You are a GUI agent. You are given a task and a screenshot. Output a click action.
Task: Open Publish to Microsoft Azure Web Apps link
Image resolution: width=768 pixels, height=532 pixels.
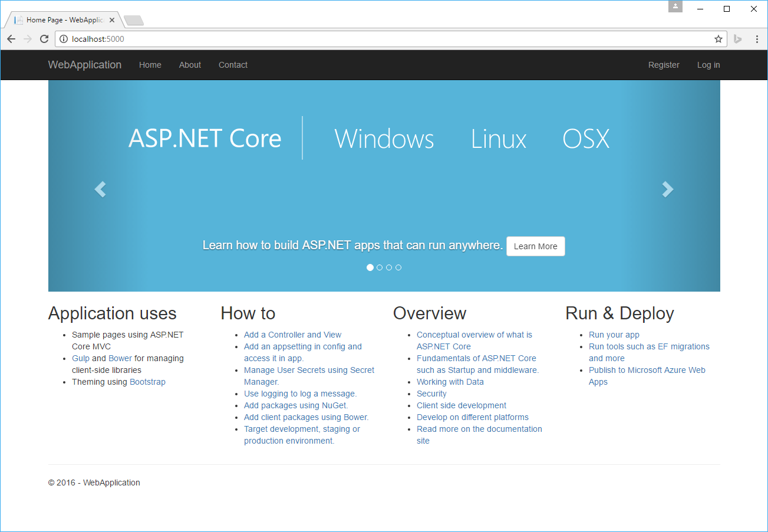pyautogui.click(x=647, y=376)
